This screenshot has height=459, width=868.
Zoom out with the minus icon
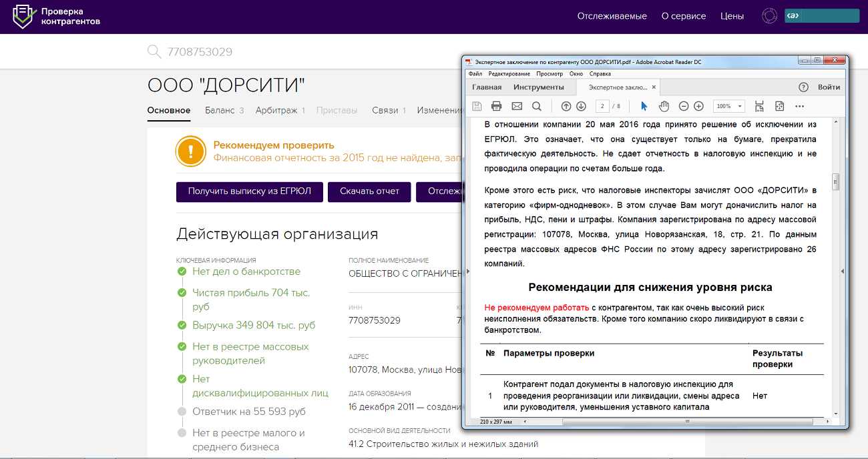684,106
